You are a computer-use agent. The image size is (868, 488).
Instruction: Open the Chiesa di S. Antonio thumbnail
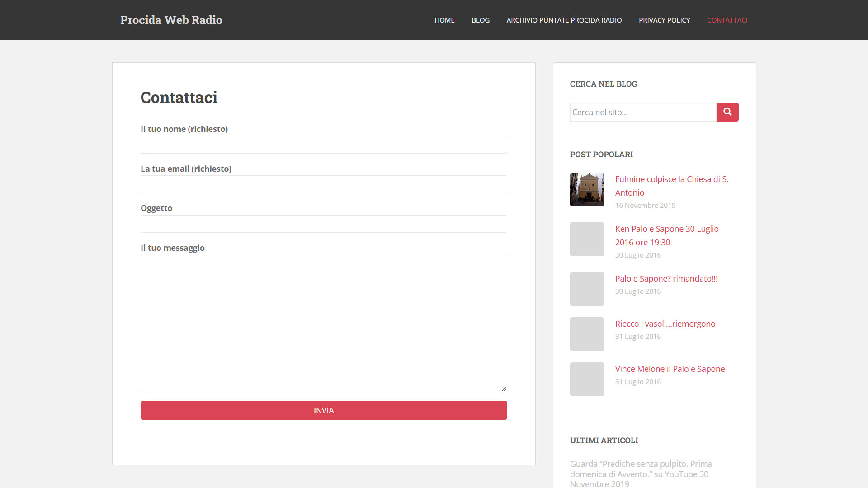click(x=587, y=189)
